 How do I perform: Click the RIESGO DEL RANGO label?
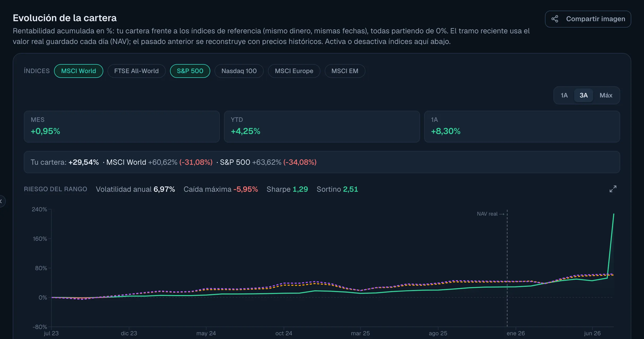click(56, 189)
